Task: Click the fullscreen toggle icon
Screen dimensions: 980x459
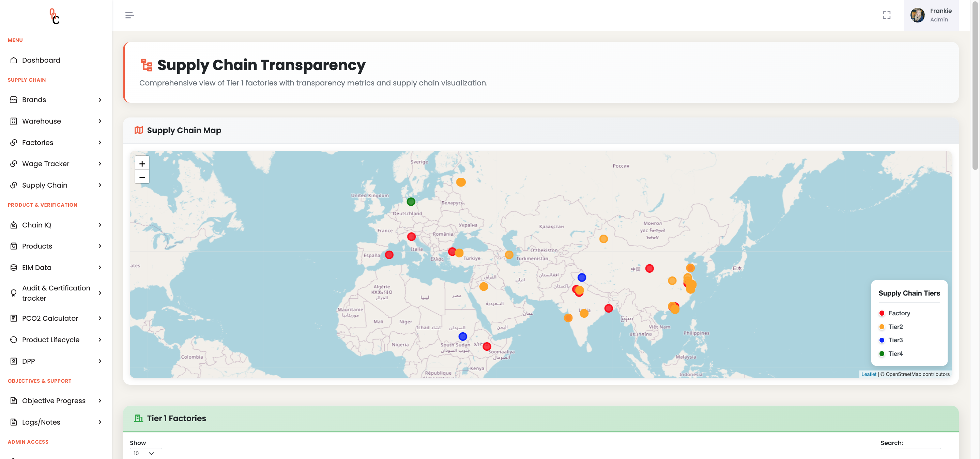Action: tap(886, 15)
